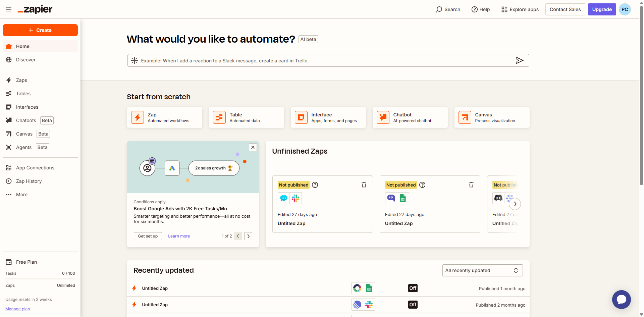Click the help icon beside the second Not published badge
Image resolution: width=644 pixels, height=317 pixels.
(x=422, y=185)
